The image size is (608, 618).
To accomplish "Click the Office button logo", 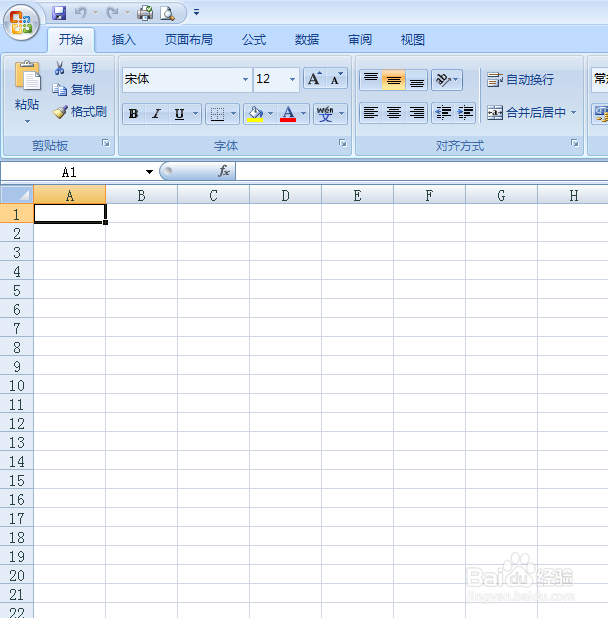I will pyautogui.click(x=21, y=22).
